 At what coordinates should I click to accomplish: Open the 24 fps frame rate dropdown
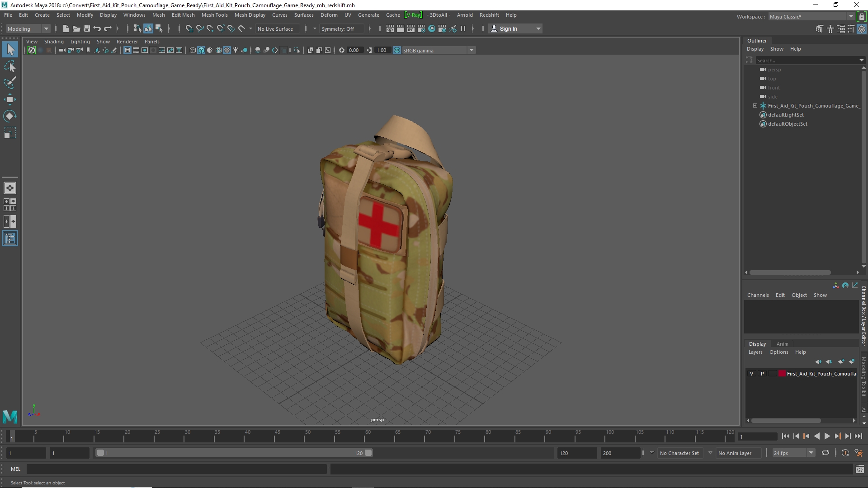pos(793,453)
